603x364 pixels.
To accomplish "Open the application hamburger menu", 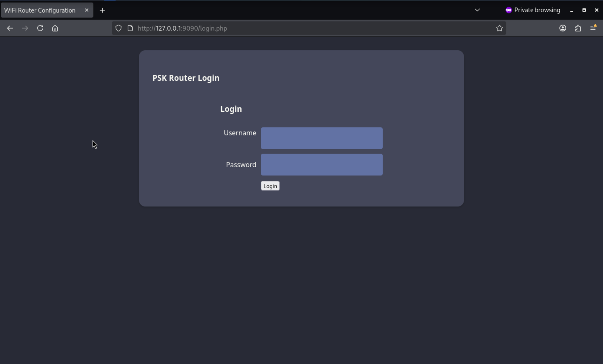I will (593, 28).
